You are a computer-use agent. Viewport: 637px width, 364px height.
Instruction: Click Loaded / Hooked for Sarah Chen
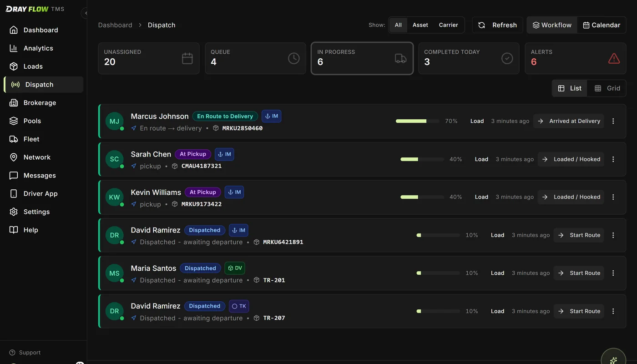(571, 159)
